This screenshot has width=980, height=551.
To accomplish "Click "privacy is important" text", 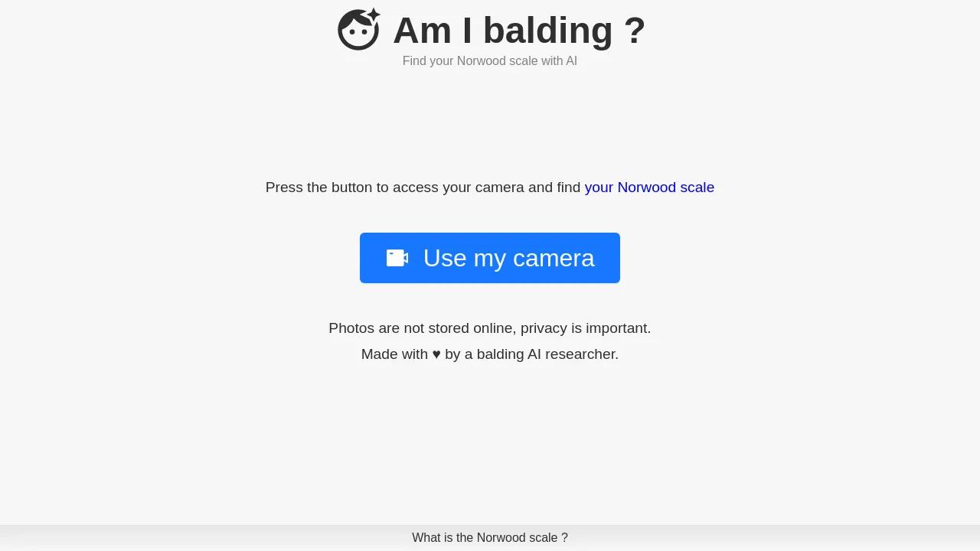I will tap(586, 328).
